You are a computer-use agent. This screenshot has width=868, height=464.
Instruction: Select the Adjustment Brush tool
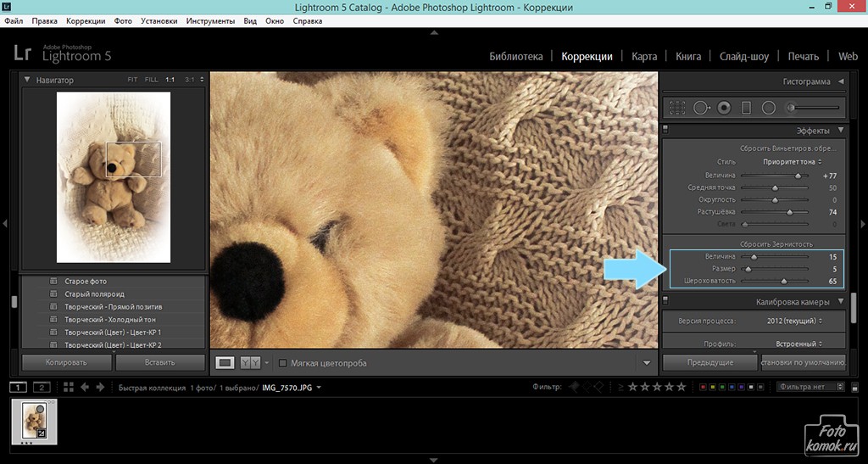click(x=813, y=108)
